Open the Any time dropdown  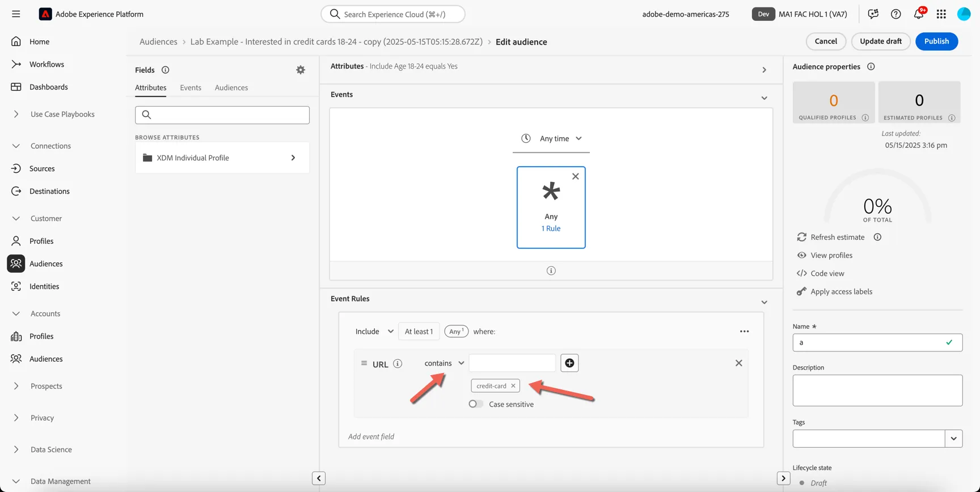pyautogui.click(x=551, y=138)
